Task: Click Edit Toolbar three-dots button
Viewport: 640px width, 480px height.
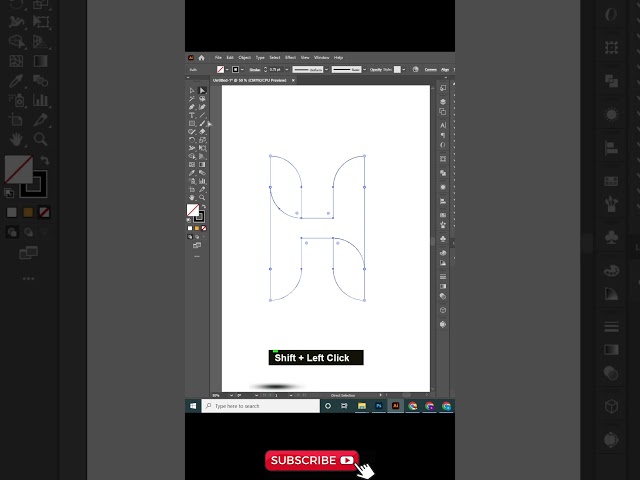Action: coord(197,256)
